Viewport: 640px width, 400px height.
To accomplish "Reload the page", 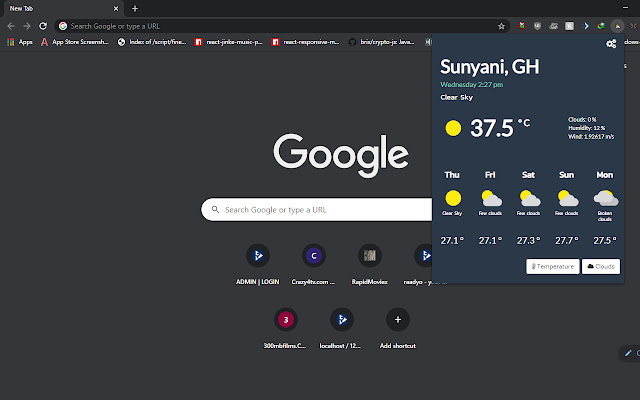I will [x=43, y=26].
